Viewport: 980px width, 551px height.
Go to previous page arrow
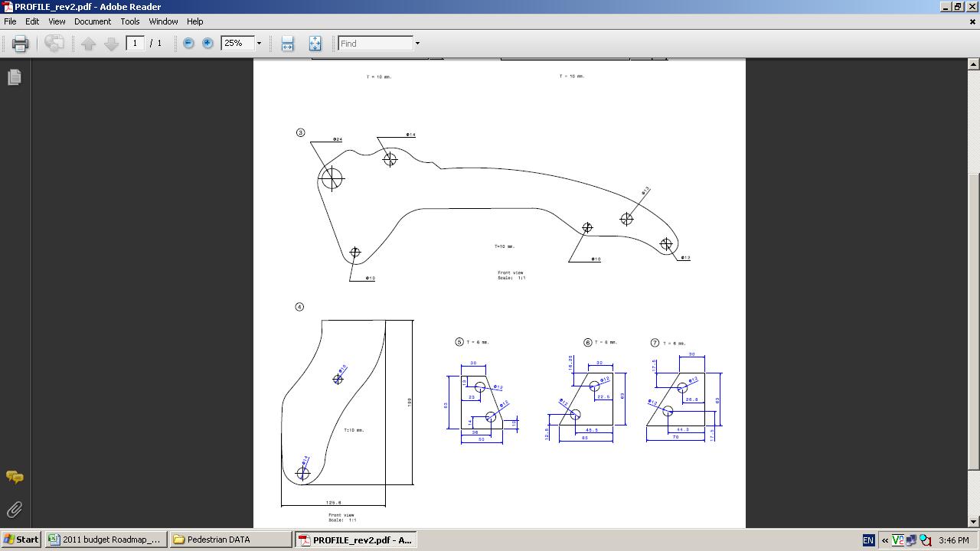click(89, 44)
